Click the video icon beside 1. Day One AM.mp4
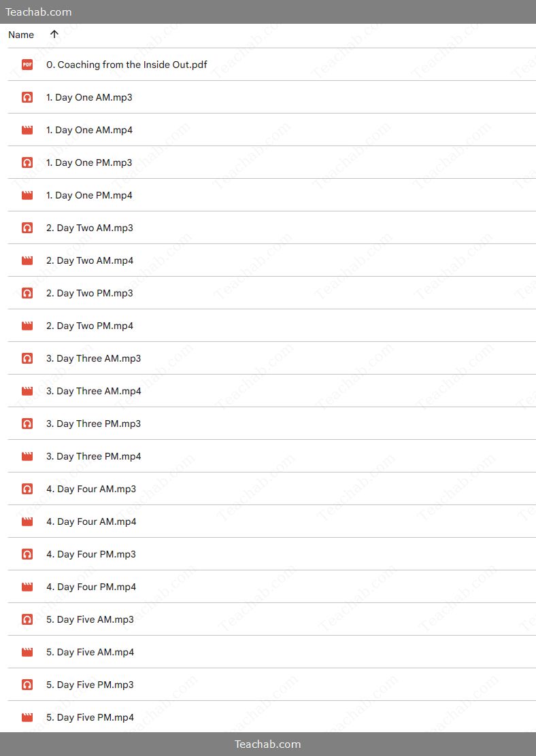Image resolution: width=536 pixels, height=756 pixels. pyautogui.click(x=27, y=130)
